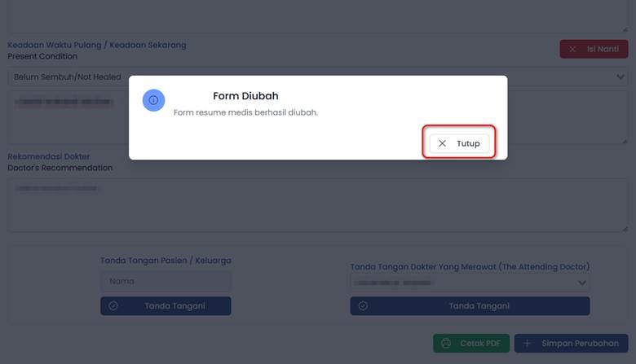Viewport: 636px width, 364px height.
Task: Click the X icon on Isi Nanti button
Action: [572, 49]
